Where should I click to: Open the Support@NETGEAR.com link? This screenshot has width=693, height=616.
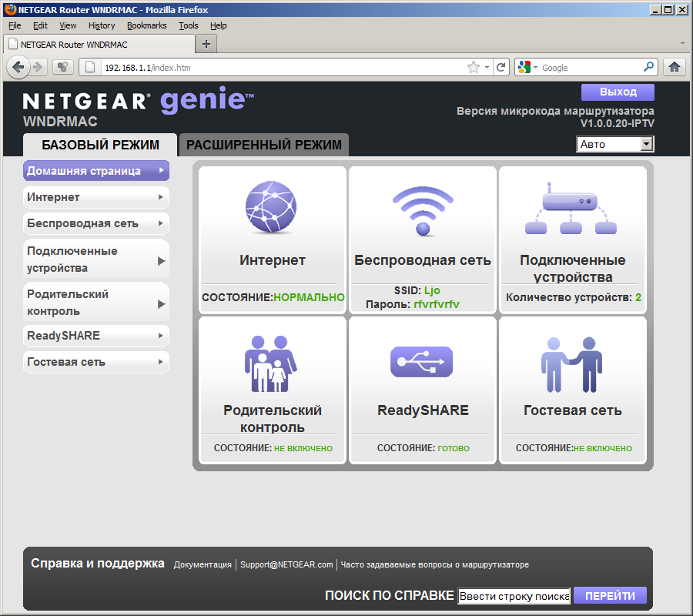(x=286, y=564)
